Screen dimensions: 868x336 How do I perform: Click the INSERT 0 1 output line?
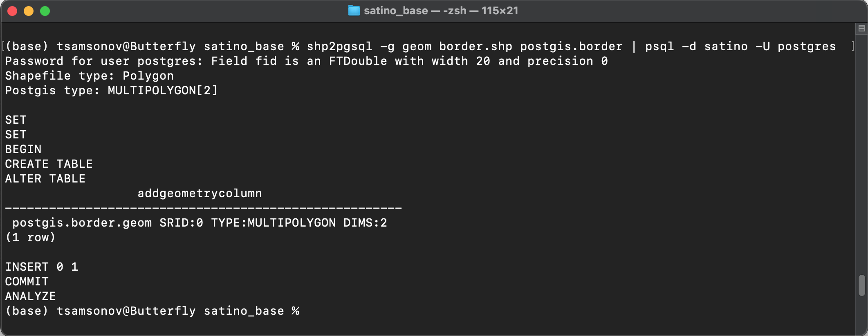(41, 267)
